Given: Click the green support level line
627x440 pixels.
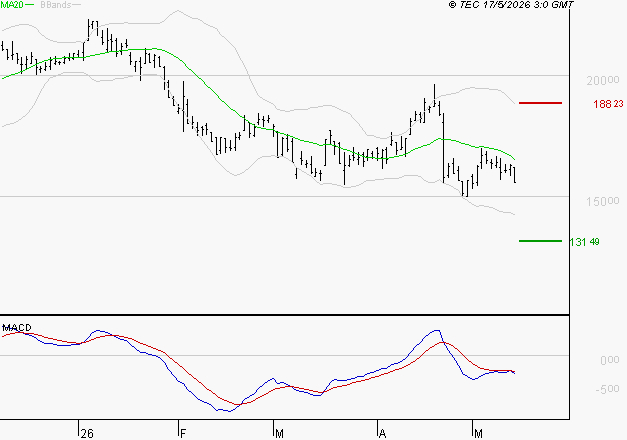Looking at the screenshot, I should click(x=540, y=241).
